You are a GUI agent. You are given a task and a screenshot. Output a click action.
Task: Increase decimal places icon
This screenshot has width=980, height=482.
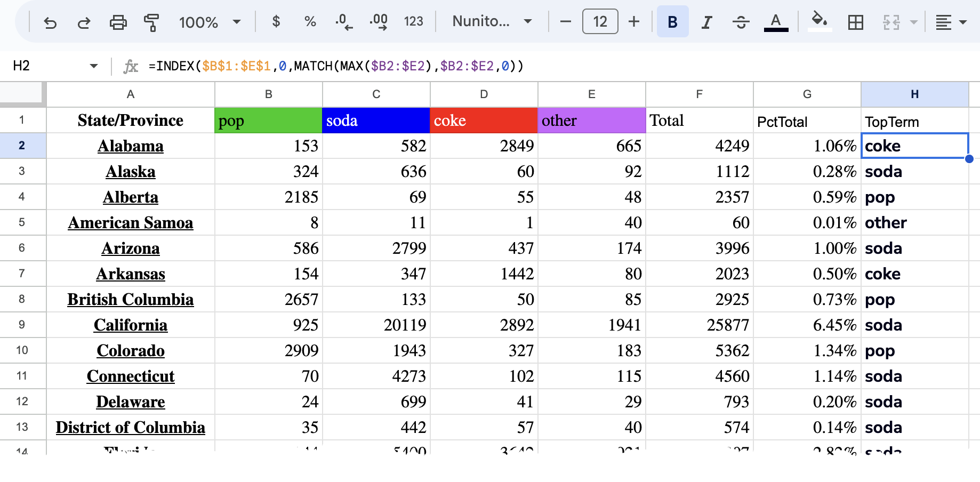pos(379,22)
